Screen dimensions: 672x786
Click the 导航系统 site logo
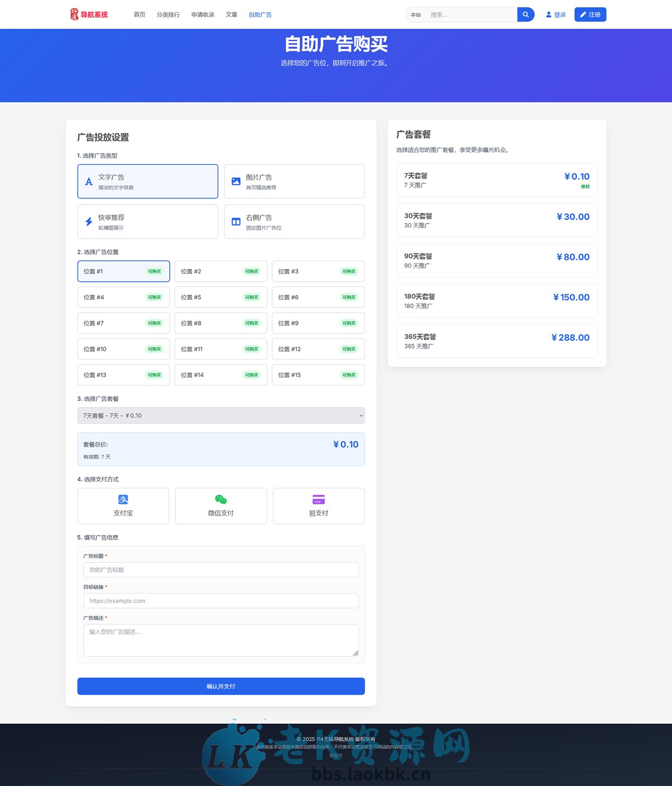click(x=89, y=15)
